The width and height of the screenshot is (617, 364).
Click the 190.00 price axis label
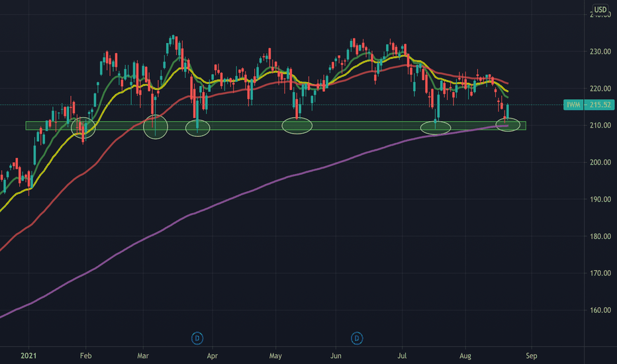pyautogui.click(x=600, y=199)
